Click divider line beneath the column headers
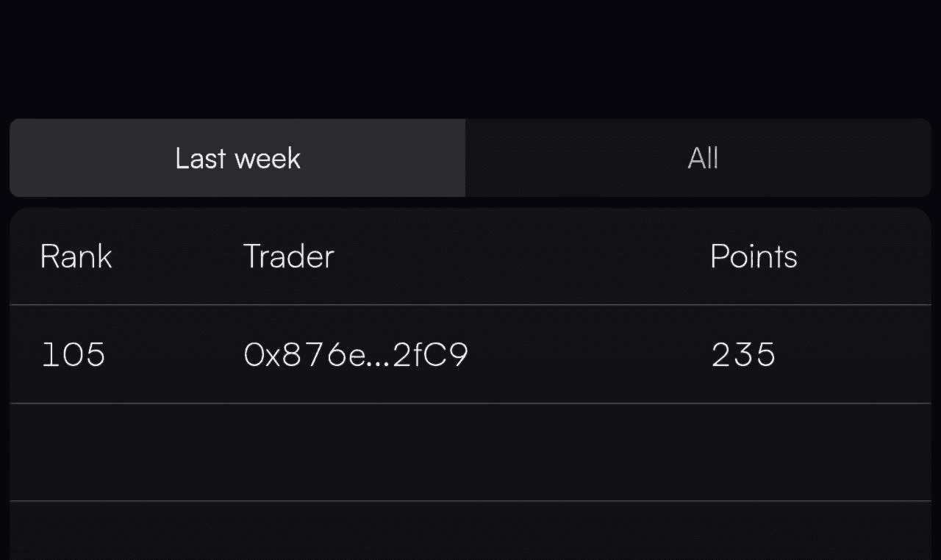 pyautogui.click(x=470, y=304)
